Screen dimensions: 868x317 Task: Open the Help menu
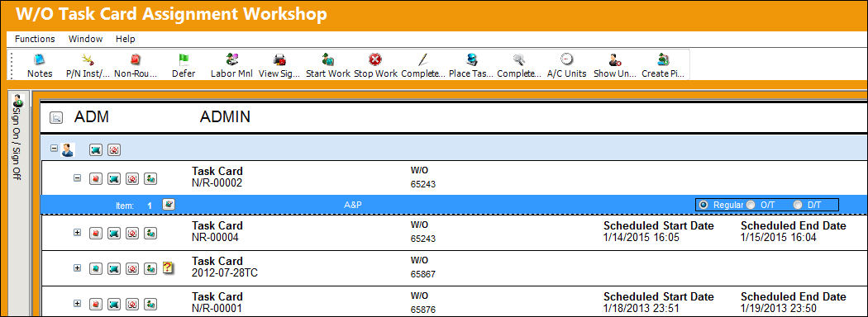tap(125, 39)
